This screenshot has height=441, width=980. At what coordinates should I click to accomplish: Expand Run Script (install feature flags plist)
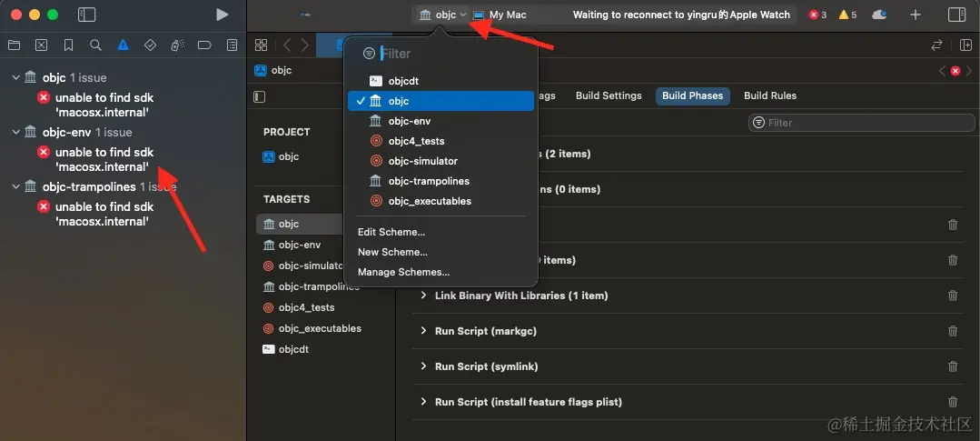click(423, 402)
